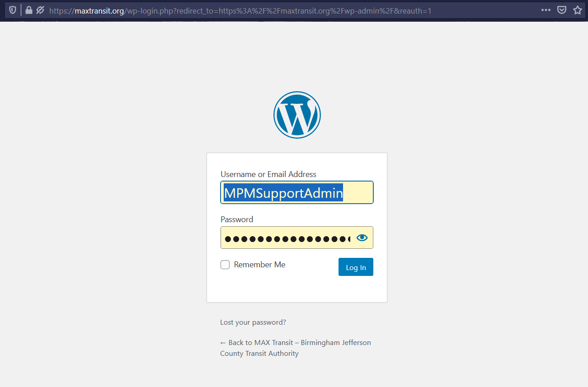Bookmark this page with the star icon

point(577,10)
